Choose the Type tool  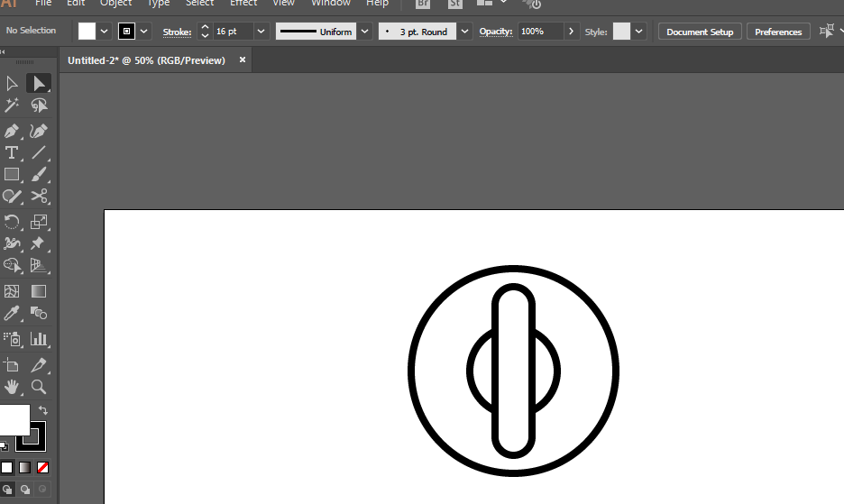pos(12,153)
